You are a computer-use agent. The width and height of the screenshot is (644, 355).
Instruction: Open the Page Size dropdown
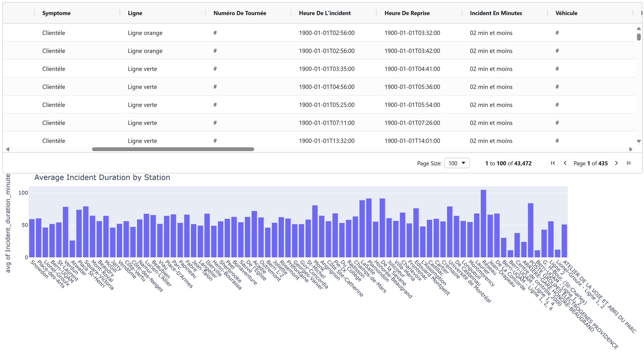tap(457, 163)
